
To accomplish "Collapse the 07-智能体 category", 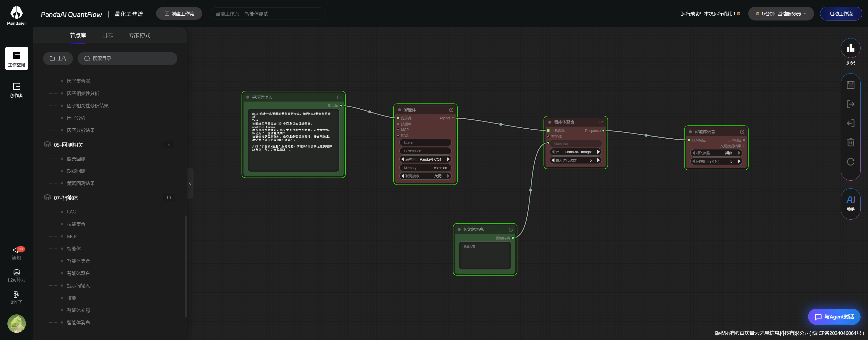I will click(x=66, y=198).
